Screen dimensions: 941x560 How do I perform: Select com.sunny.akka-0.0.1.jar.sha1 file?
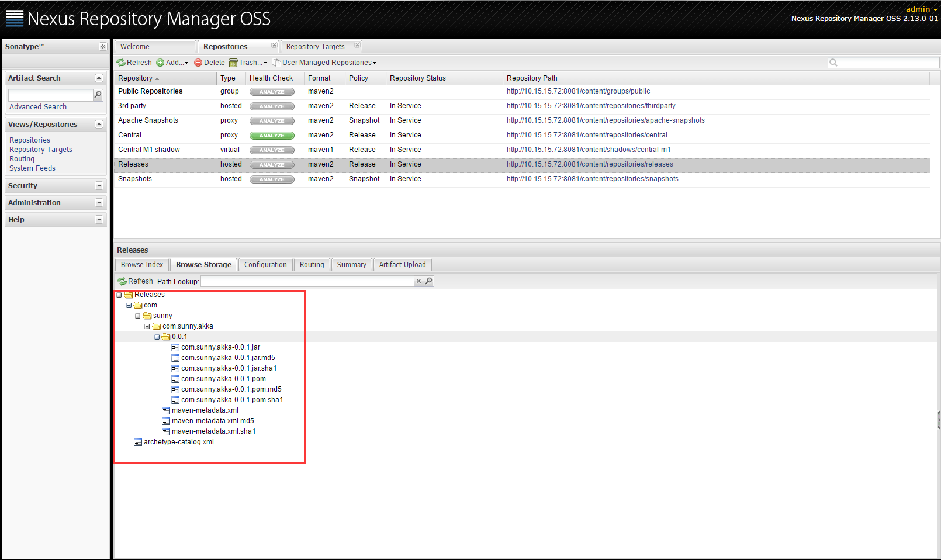coord(229,368)
